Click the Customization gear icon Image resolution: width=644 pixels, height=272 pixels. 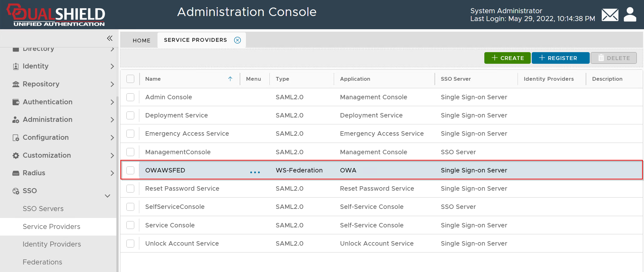[16, 155]
